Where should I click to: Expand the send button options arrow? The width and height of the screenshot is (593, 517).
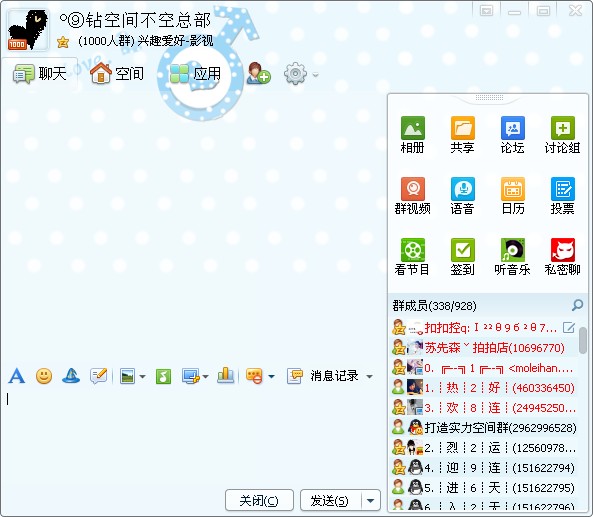coord(371,500)
